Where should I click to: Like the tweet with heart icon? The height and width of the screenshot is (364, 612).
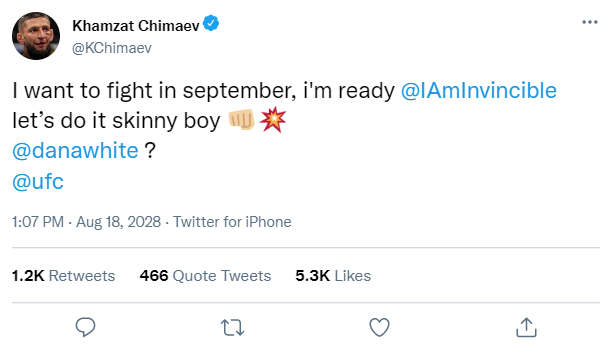pyautogui.click(x=379, y=327)
